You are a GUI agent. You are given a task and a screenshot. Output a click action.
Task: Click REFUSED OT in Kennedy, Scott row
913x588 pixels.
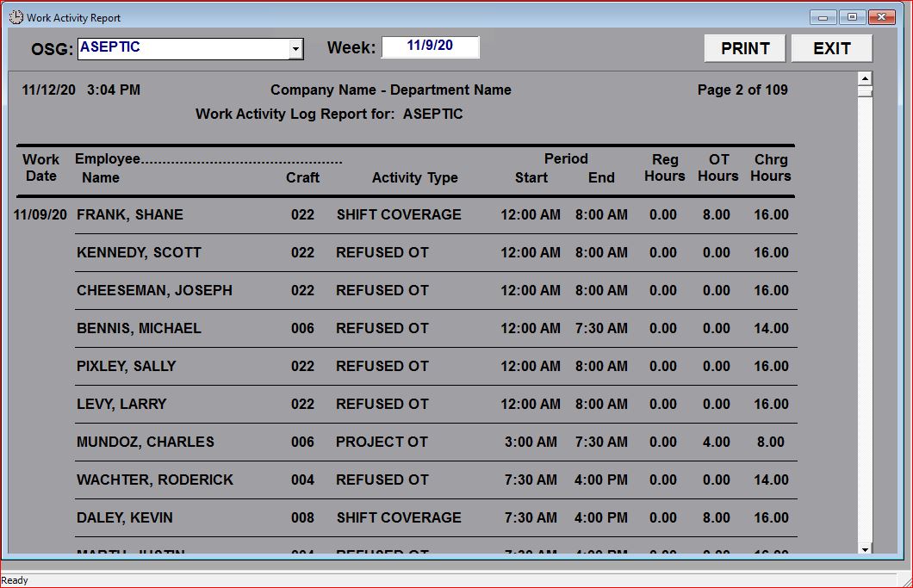coord(382,252)
